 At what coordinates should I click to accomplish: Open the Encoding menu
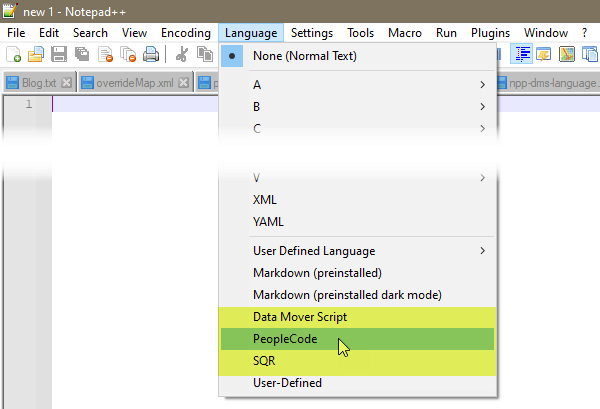tap(186, 33)
